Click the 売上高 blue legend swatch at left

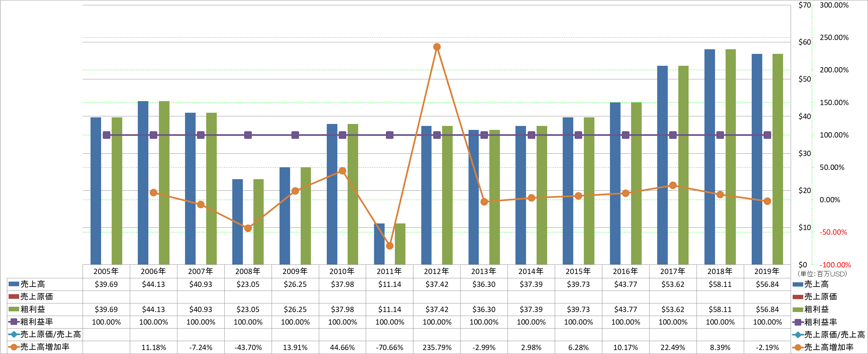[14, 284]
